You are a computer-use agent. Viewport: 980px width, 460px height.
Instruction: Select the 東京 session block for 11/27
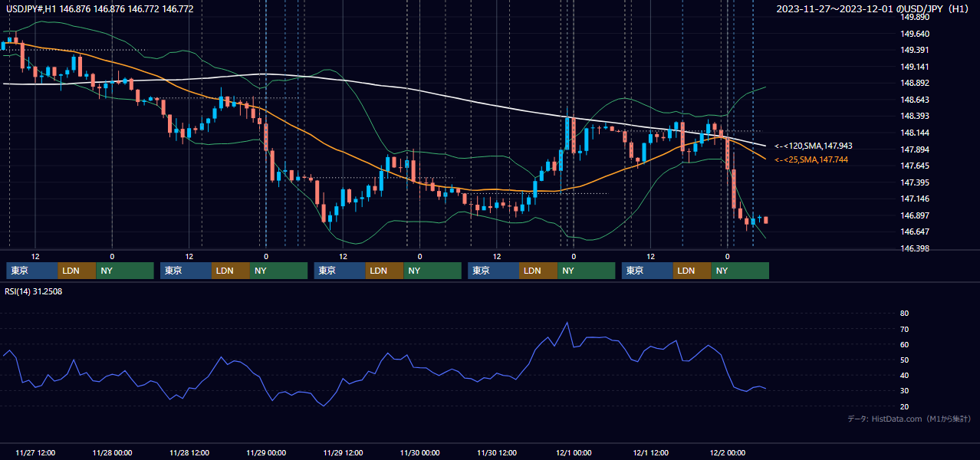coord(32,271)
